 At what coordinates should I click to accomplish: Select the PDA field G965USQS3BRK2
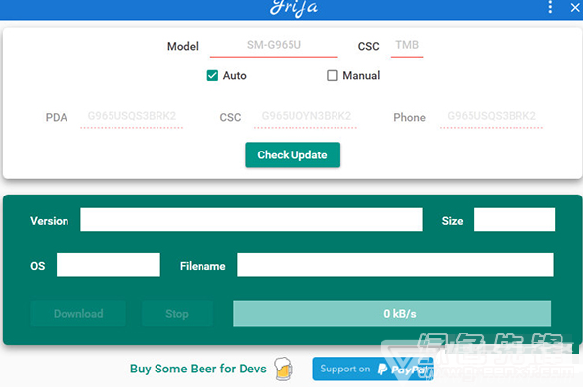pos(132,116)
